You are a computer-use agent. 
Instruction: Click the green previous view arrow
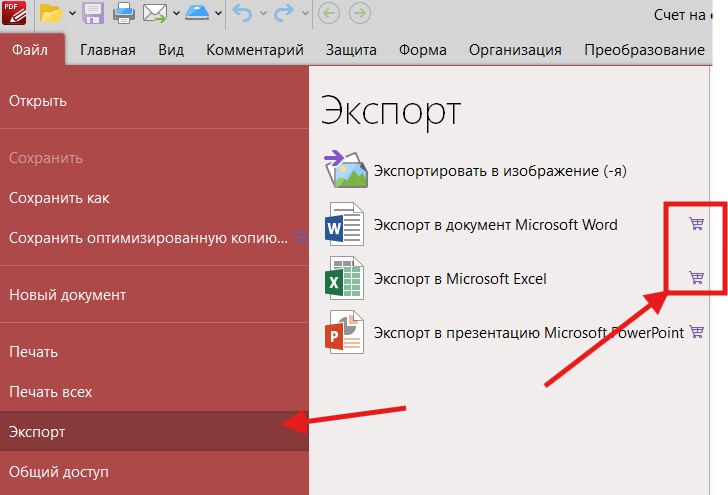coord(328,14)
